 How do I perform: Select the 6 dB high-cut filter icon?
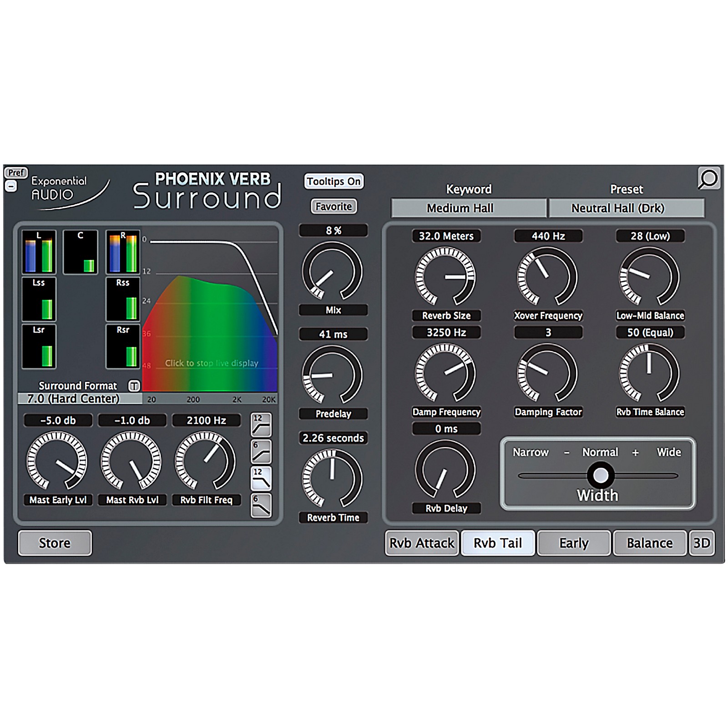tap(261, 505)
